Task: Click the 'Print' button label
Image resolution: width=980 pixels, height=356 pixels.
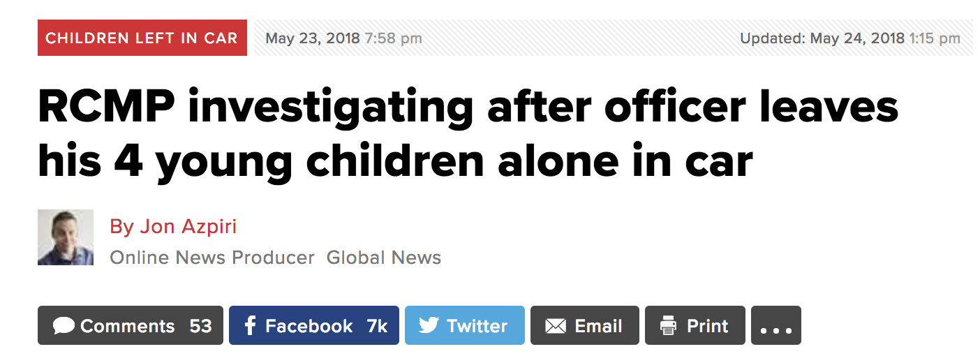Action: pos(707,326)
